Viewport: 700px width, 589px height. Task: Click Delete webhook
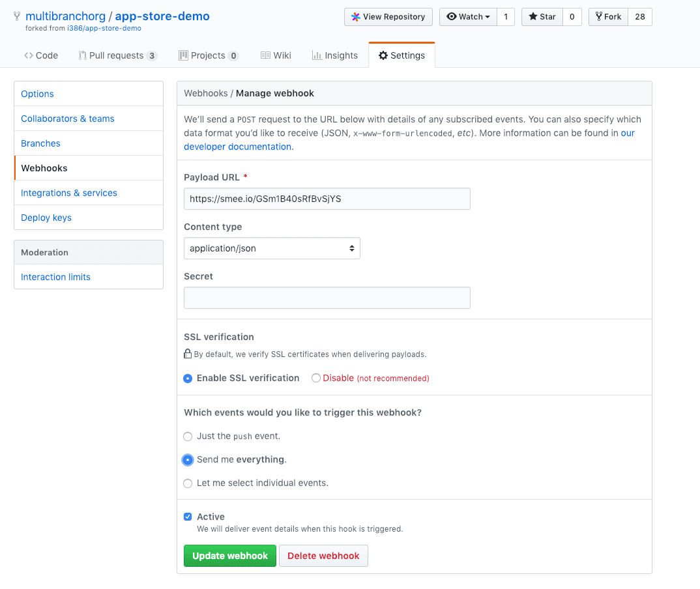pos(323,555)
